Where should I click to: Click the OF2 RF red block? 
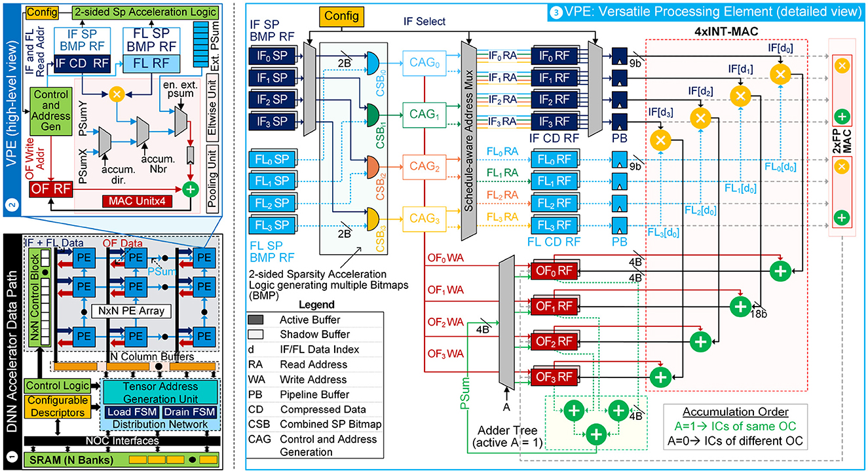[x=554, y=341]
